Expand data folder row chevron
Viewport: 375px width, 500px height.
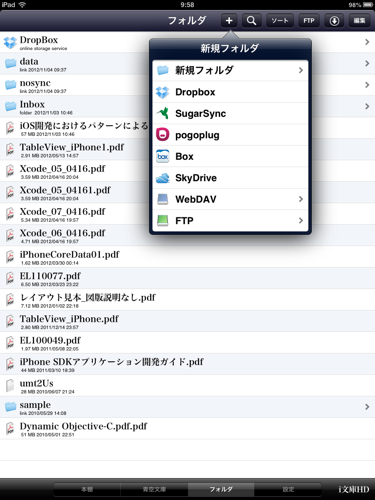367,63
